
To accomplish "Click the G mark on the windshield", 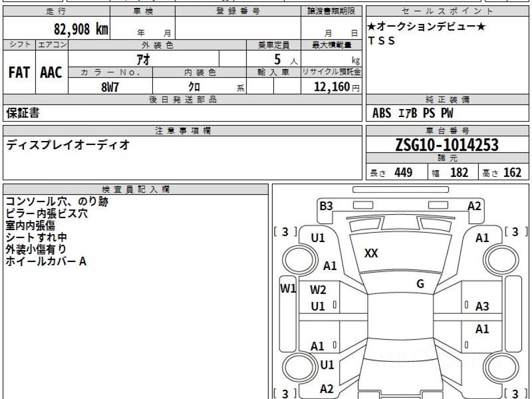I will [420, 284].
